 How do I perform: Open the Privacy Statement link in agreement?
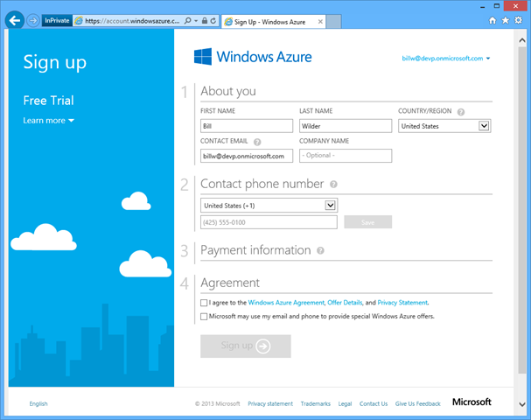(402, 302)
